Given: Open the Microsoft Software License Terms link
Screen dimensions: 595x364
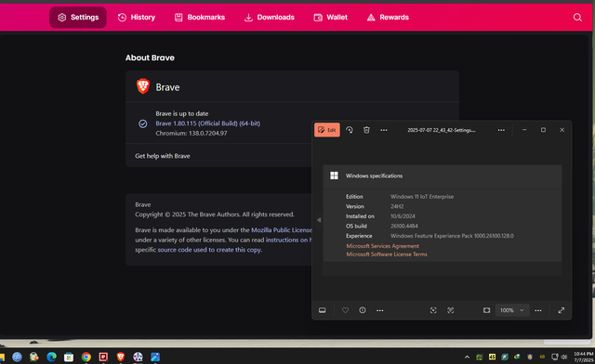Looking at the screenshot, I should point(387,254).
